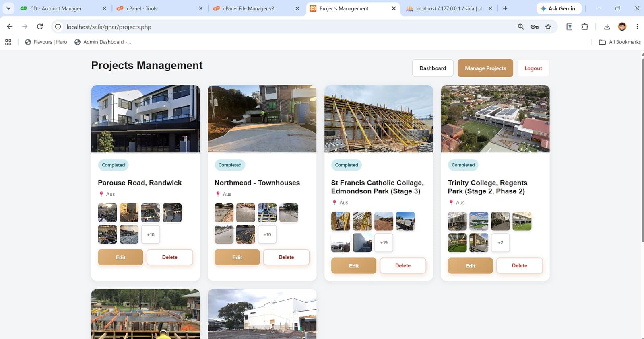Open the apps grid in bookmarks bar
644x339 pixels.
8,42
